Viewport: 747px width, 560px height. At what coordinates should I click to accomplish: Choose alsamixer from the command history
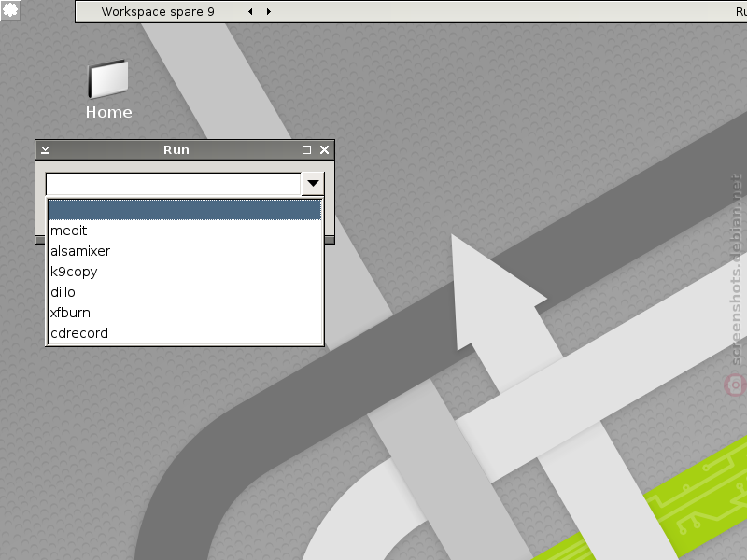(185, 251)
